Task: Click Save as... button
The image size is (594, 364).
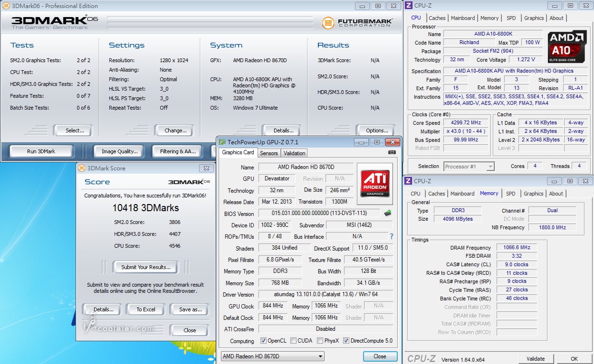Action: pos(190,309)
